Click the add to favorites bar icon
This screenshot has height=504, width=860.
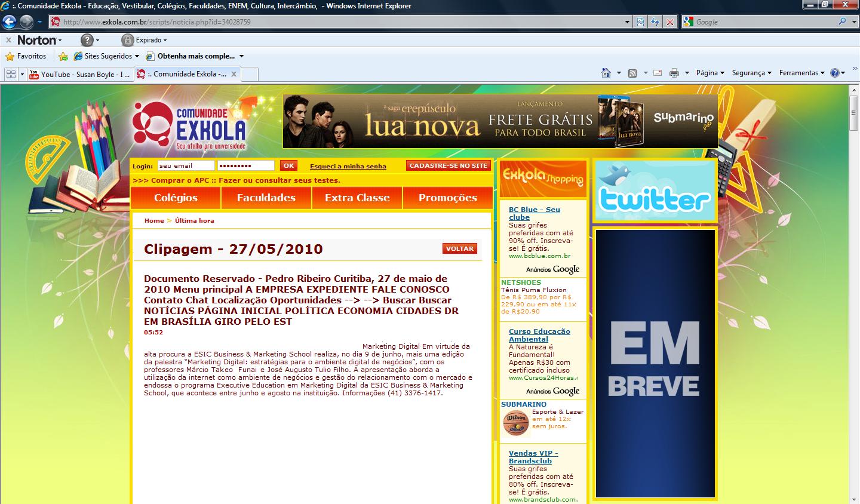[x=63, y=56]
